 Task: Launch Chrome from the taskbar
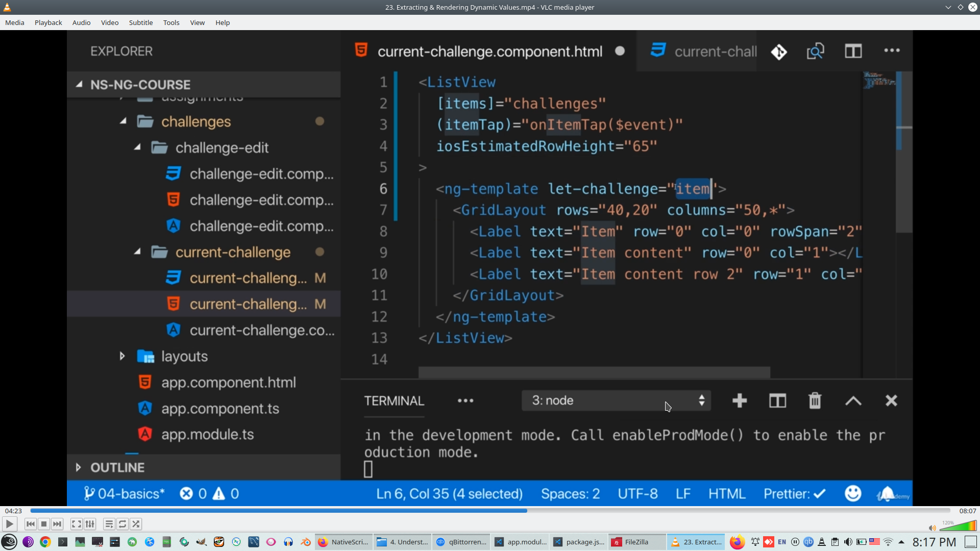click(45, 542)
